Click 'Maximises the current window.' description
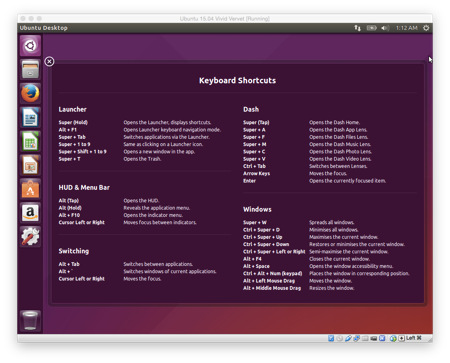450x363 pixels. (343, 237)
